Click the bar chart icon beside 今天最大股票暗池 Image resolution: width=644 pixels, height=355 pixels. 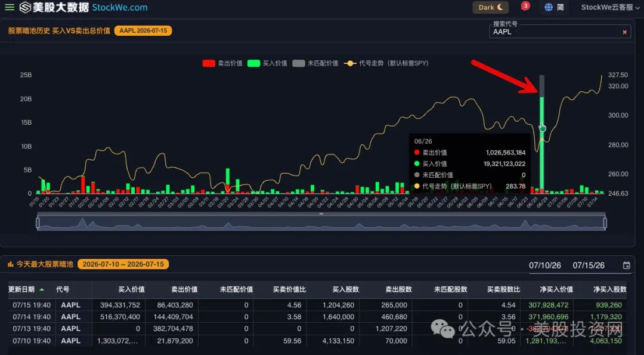point(10,264)
